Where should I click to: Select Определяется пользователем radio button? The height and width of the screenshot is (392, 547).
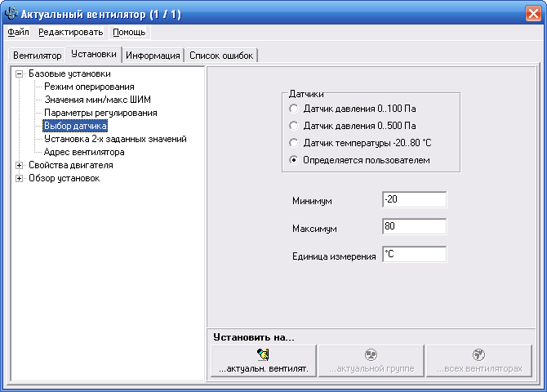pos(294,160)
